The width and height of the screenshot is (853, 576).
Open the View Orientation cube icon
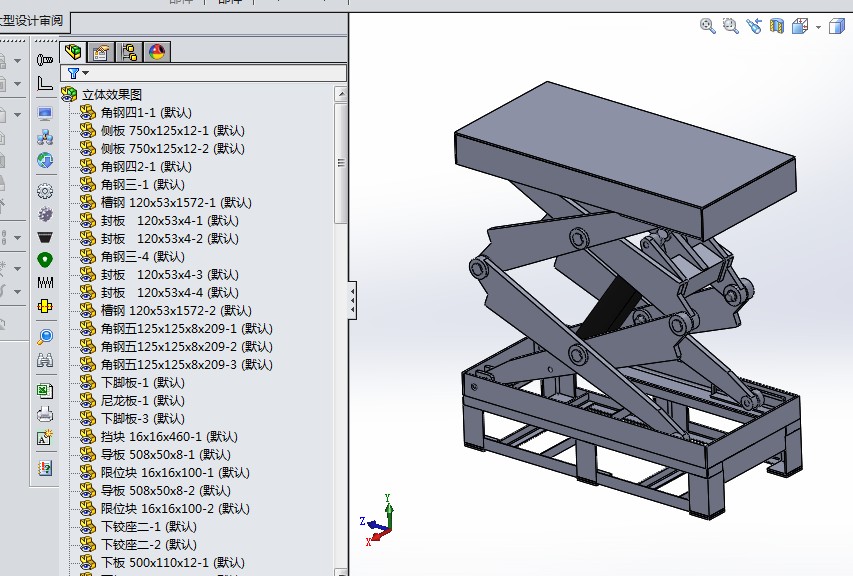[800, 26]
